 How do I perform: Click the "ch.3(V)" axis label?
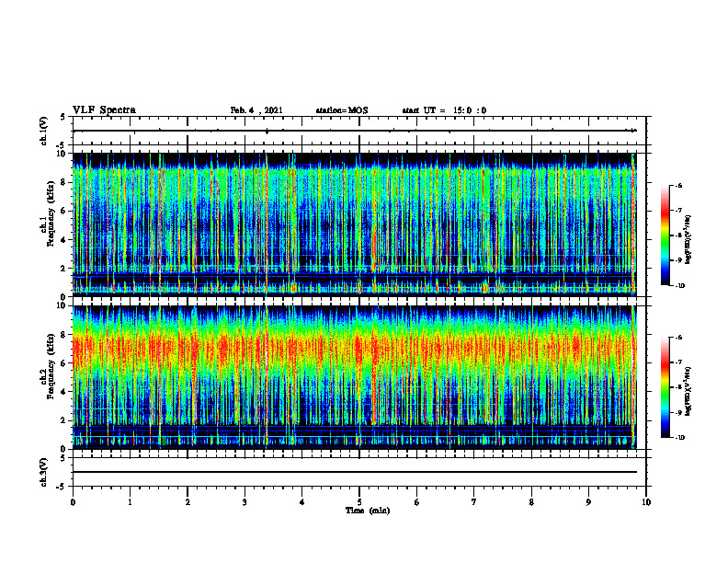(44, 472)
